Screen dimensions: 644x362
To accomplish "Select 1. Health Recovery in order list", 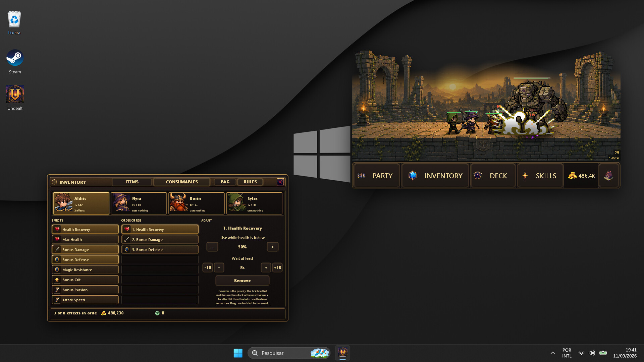I will coord(160,230).
